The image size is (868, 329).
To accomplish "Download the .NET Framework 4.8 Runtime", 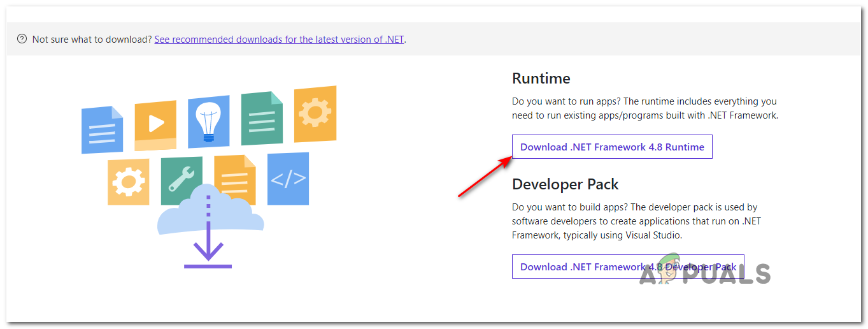I will (x=612, y=147).
